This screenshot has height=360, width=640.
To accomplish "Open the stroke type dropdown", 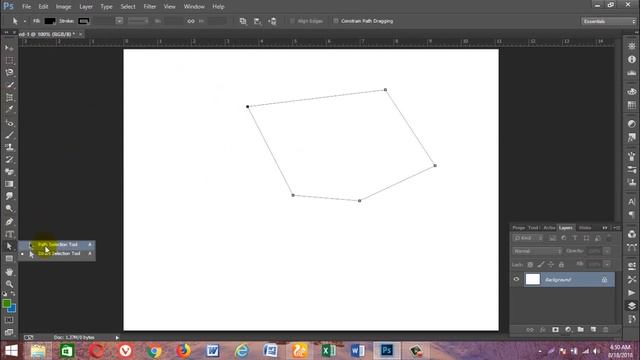I will pos(138,21).
